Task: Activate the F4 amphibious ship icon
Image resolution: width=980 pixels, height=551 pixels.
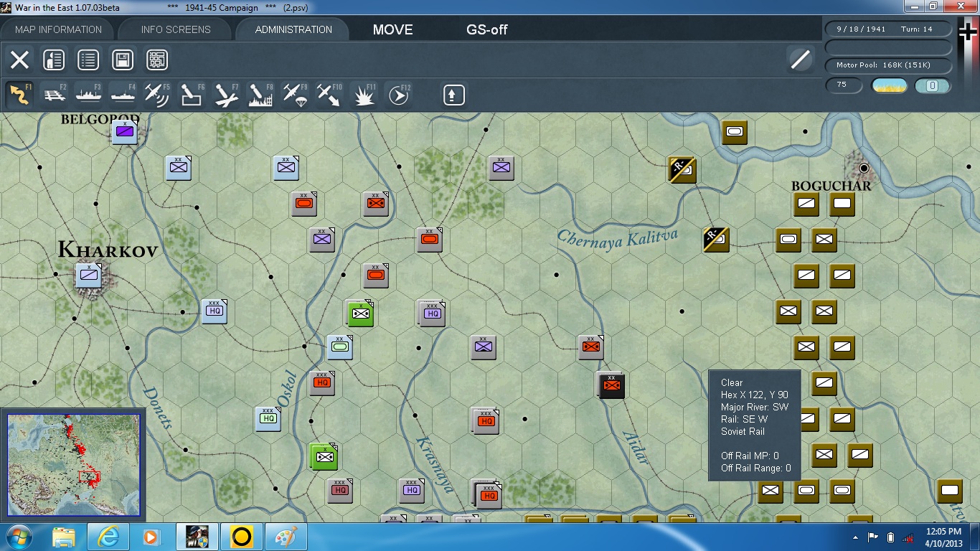Action: coord(123,95)
